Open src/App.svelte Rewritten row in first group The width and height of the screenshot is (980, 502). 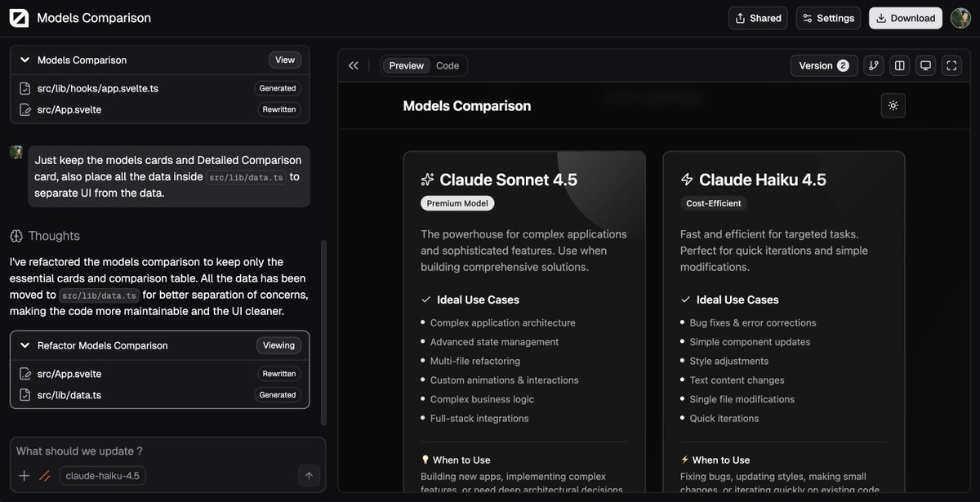pyautogui.click(x=159, y=109)
